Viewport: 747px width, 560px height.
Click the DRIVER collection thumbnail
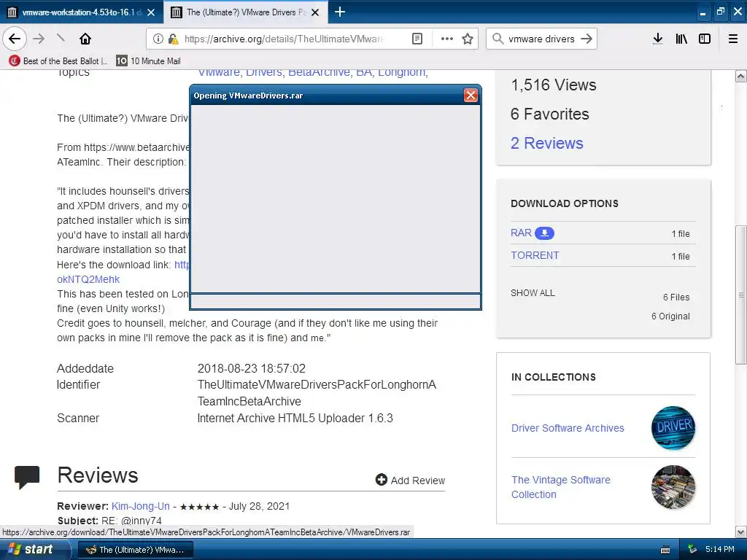673,428
